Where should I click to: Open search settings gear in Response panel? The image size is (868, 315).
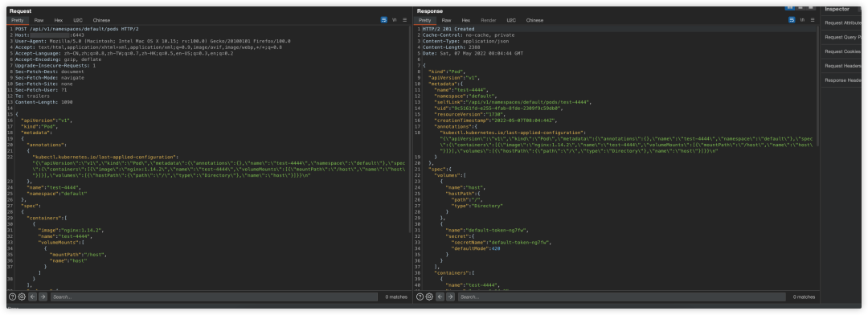tap(429, 297)
